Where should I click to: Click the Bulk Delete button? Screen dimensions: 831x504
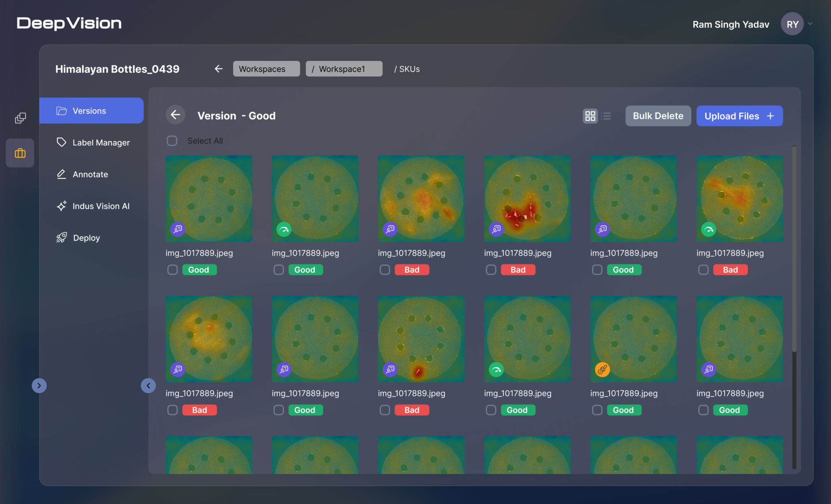tap(658, 116)
